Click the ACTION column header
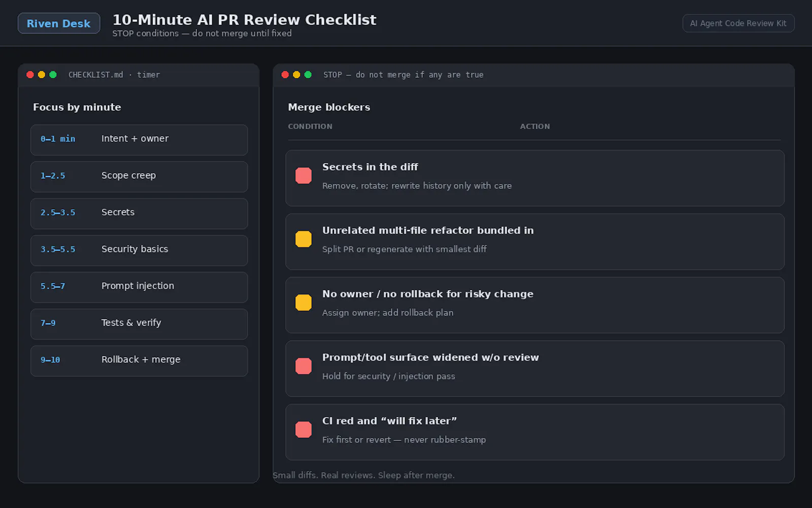Screen dimensions: 812x508 pyautogui.click(x=535, y=126)
